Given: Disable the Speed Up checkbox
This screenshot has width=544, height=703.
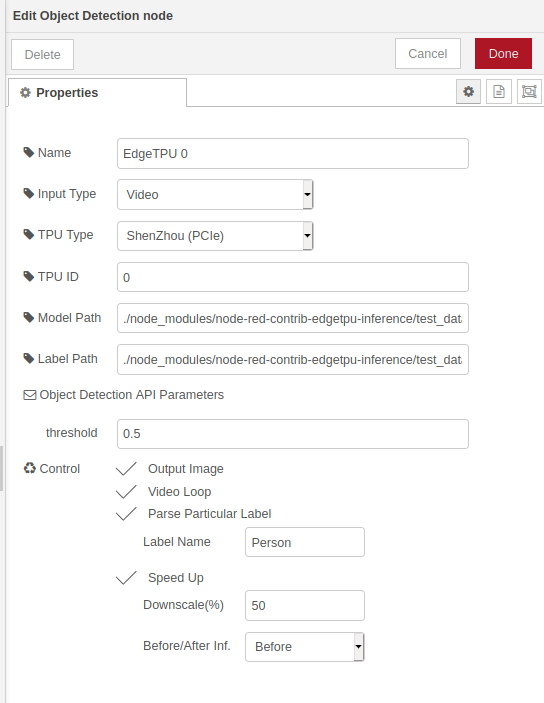Looking at the screenshot, I should (126, 577).
